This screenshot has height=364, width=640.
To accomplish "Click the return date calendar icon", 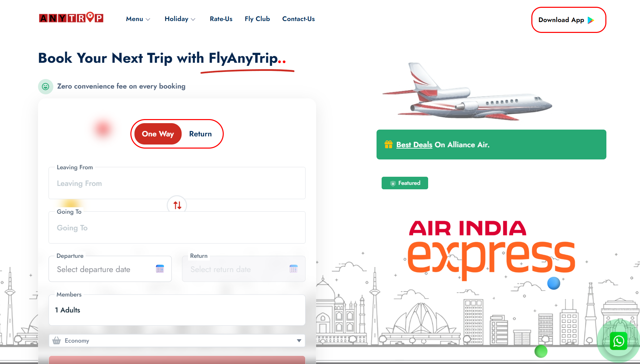I will click(294, 269).
